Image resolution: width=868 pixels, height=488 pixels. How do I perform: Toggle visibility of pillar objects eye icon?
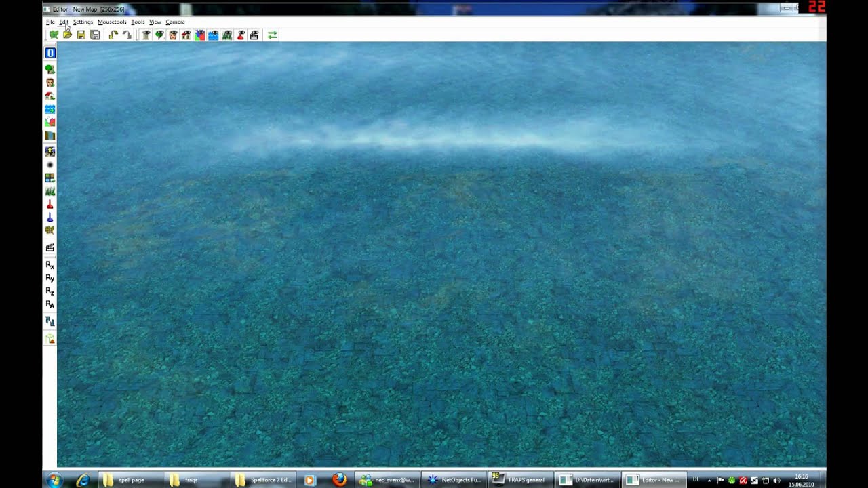(146, 35)
